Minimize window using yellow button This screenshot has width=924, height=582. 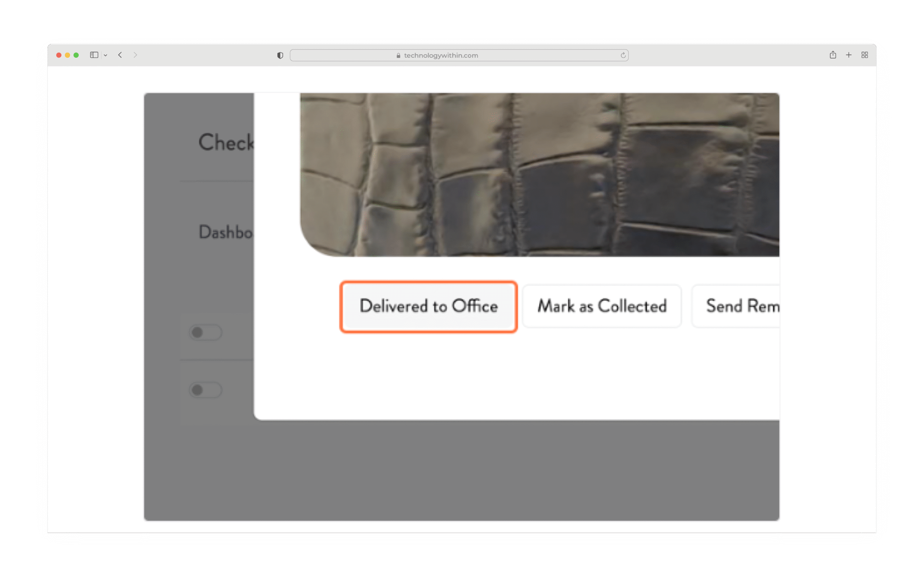tap(67, 55)
